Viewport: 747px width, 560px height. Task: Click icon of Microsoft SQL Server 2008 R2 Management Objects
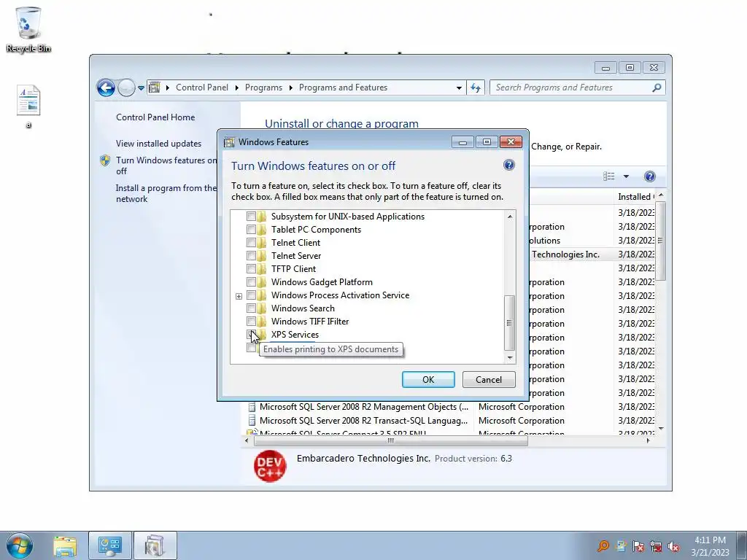pyautogui.click(x=252, y=407)
